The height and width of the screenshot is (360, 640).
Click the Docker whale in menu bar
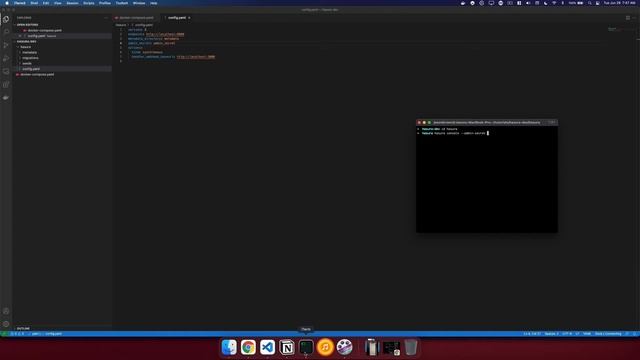(463, 3)
